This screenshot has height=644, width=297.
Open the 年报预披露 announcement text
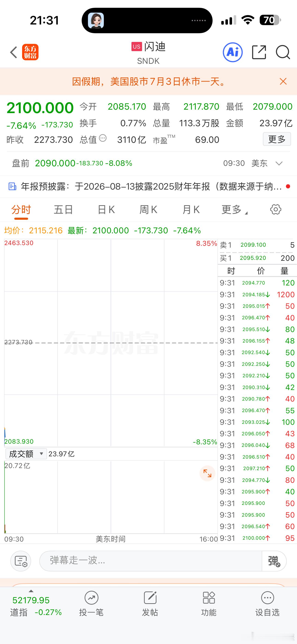(x=151, y=186)
